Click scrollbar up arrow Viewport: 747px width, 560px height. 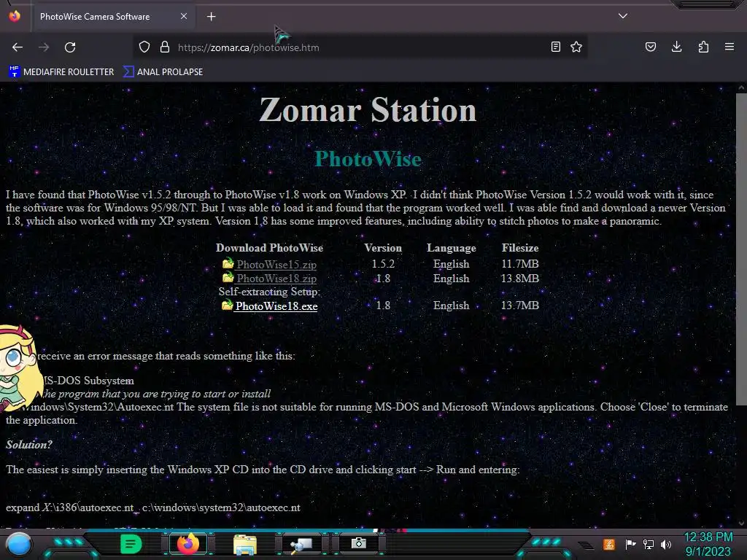(x=741, y=87)
